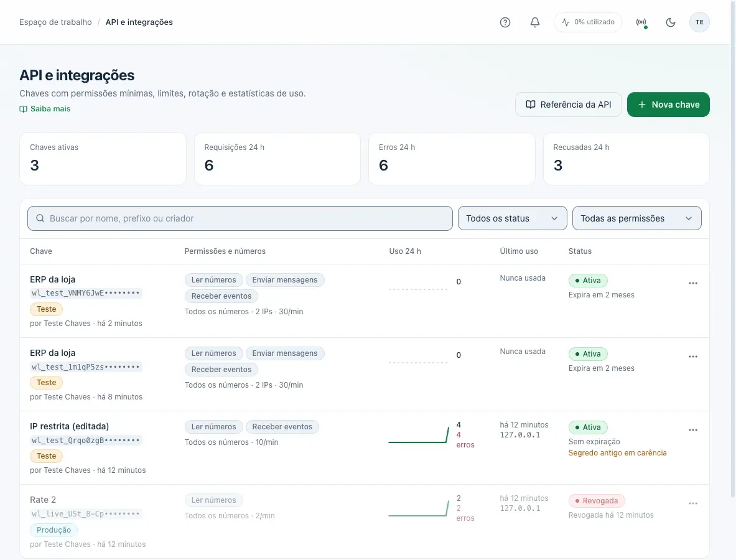Click the Uso 24 h column header
This screenshot has width=736, height=560.
coord(405,251)
